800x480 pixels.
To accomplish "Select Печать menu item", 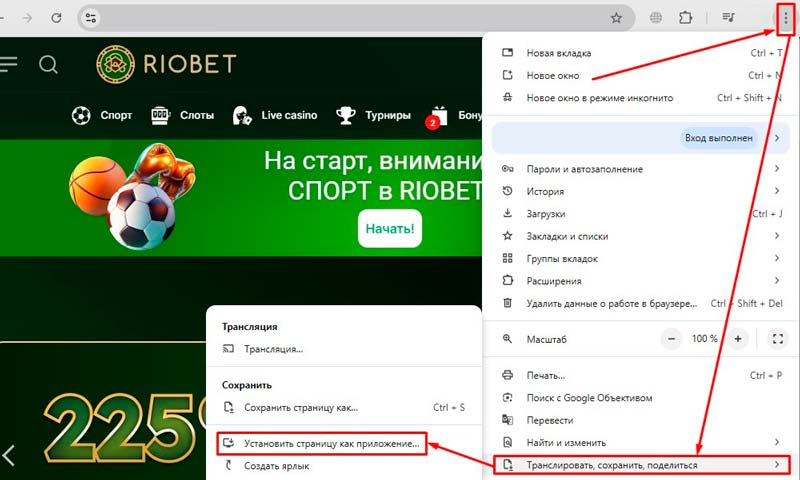I will pyautogui.click(x=642, y=375).
